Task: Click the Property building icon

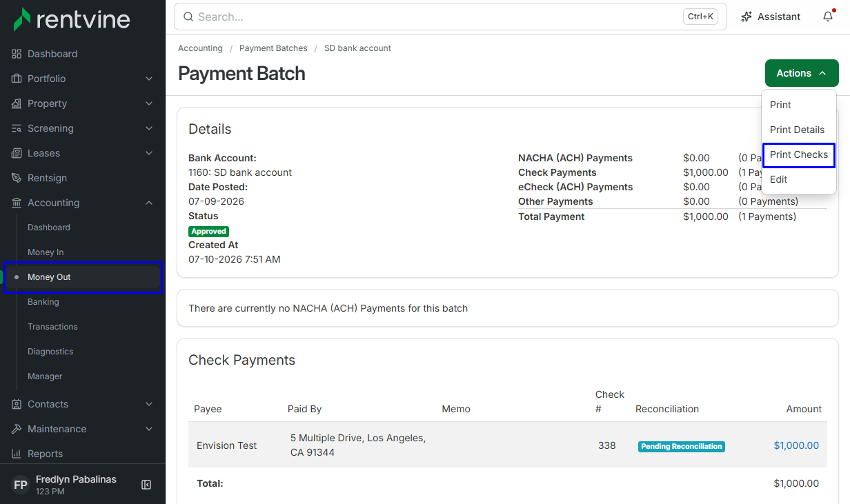Action: pyautogui.click(x=17, y=103)
